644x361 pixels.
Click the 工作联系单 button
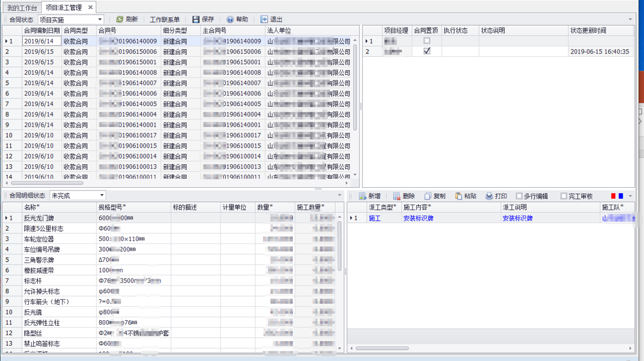pyautogui.click(x=164, y=19)
